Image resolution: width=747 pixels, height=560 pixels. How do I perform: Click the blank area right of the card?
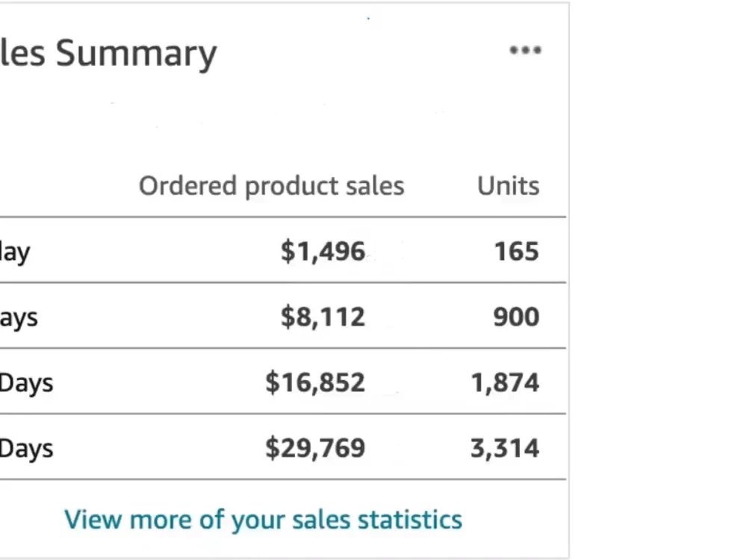click(x=658, y=280)
